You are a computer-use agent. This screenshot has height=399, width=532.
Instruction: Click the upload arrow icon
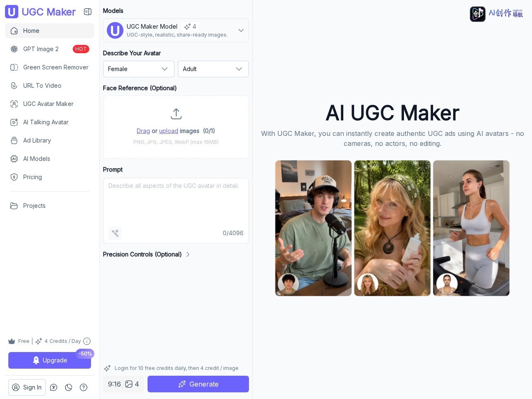point(176,113)
